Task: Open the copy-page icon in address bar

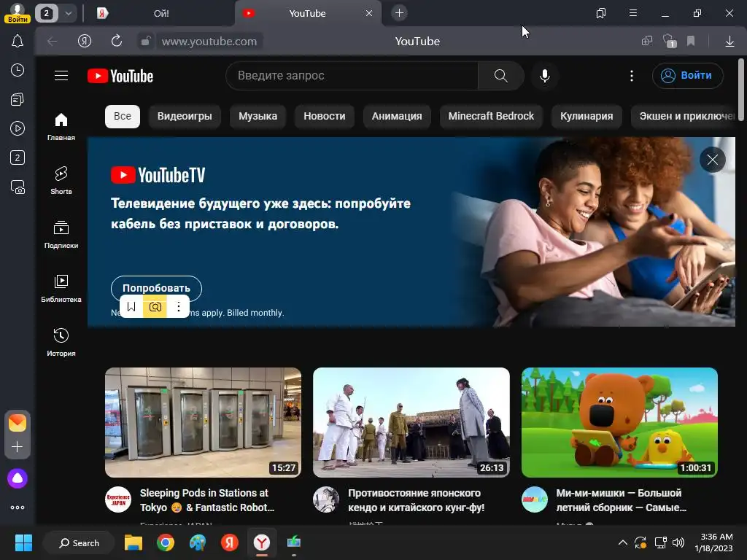Action: [x=647, y=42]
